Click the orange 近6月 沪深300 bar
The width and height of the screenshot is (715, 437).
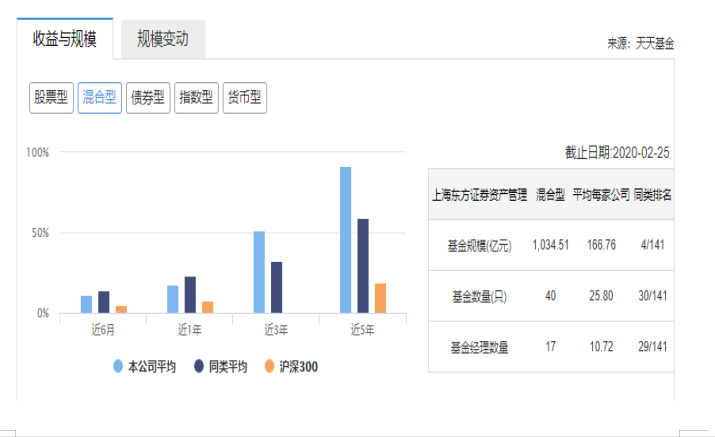pyautogui.click(x=121, y=309)
